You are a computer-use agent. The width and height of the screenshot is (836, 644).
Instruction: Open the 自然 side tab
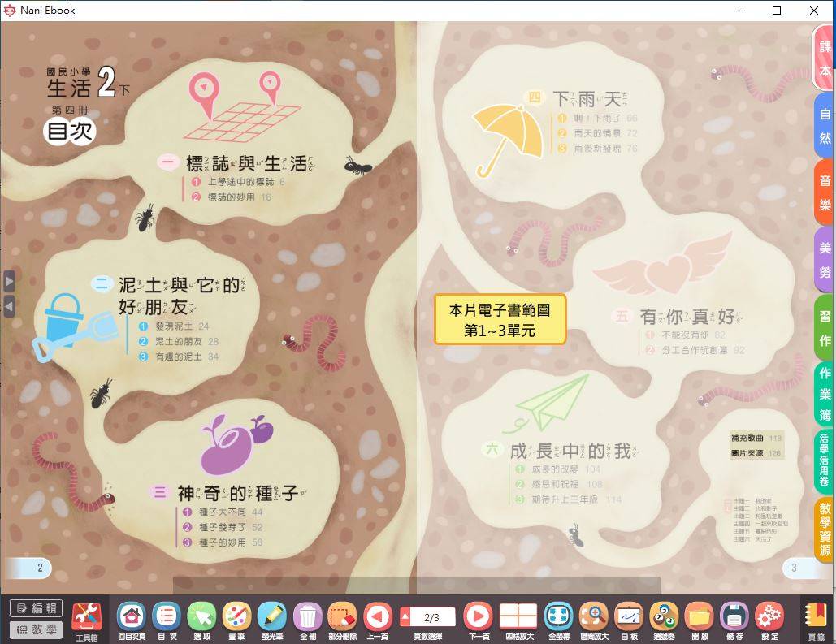point(825,125)
